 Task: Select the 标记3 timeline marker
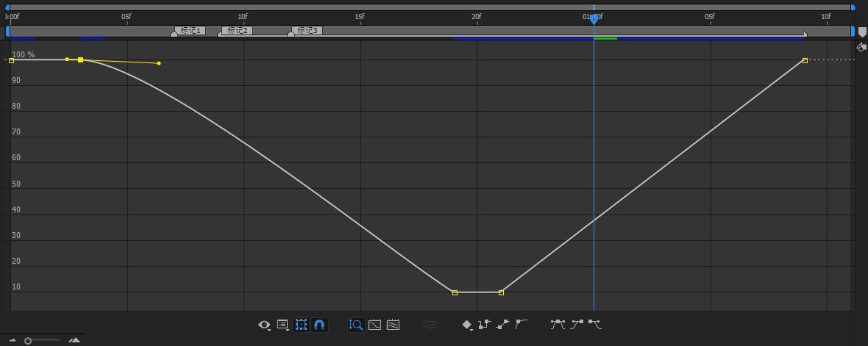tap(307, 30)
